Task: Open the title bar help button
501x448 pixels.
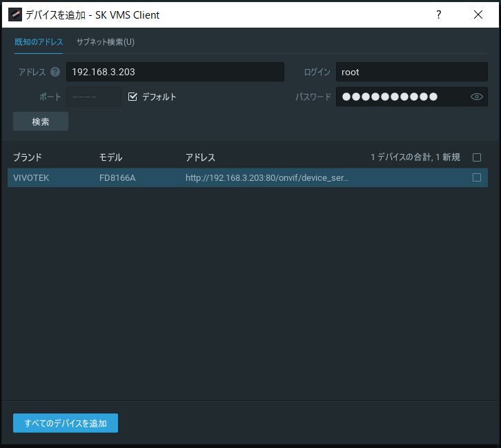Action: pyautogui.click(x=439, y=14)
